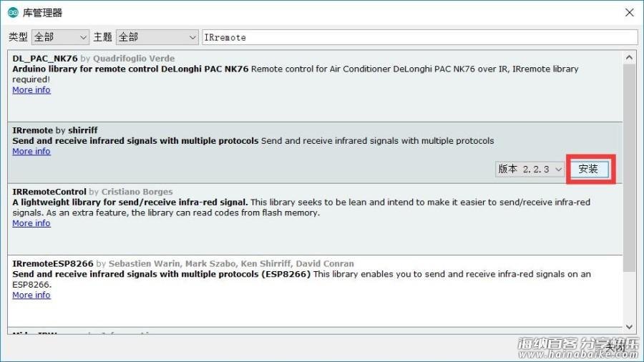
Task: Open More info link for IRremote by shirriff
Action: pos(31,152)
